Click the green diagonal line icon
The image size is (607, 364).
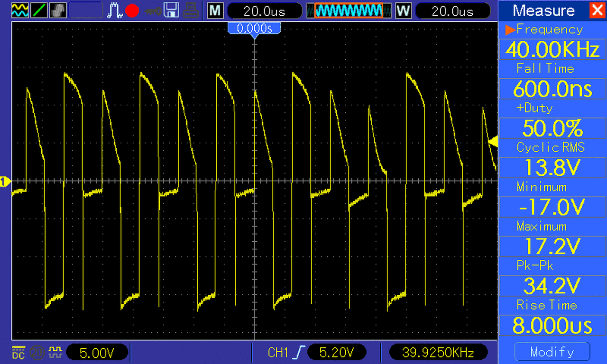39,10
